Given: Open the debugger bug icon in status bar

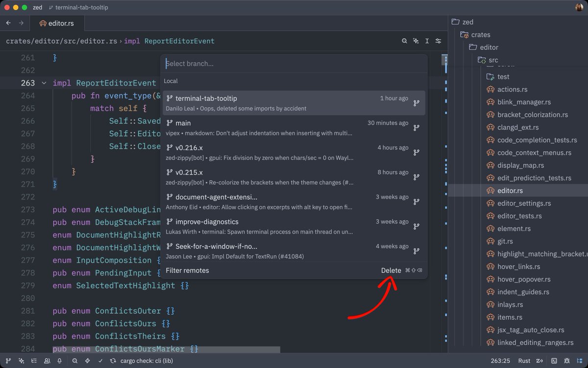Looking at the screenshot, I should (x=567, y=361).
